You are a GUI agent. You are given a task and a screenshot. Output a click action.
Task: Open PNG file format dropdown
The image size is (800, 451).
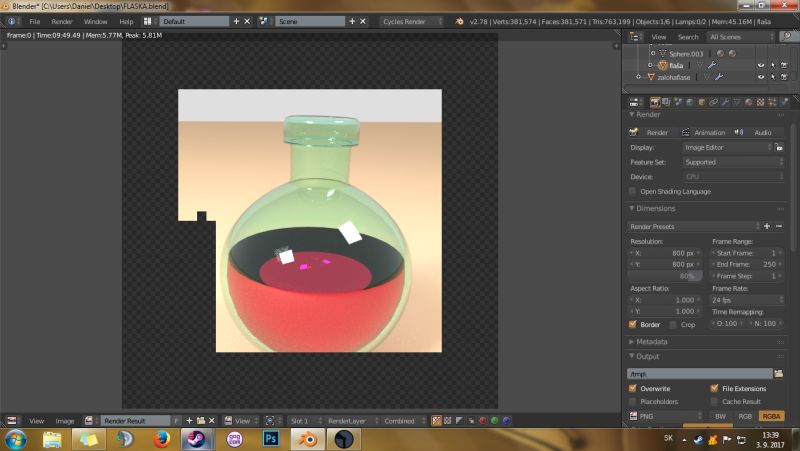coord(665,416)
